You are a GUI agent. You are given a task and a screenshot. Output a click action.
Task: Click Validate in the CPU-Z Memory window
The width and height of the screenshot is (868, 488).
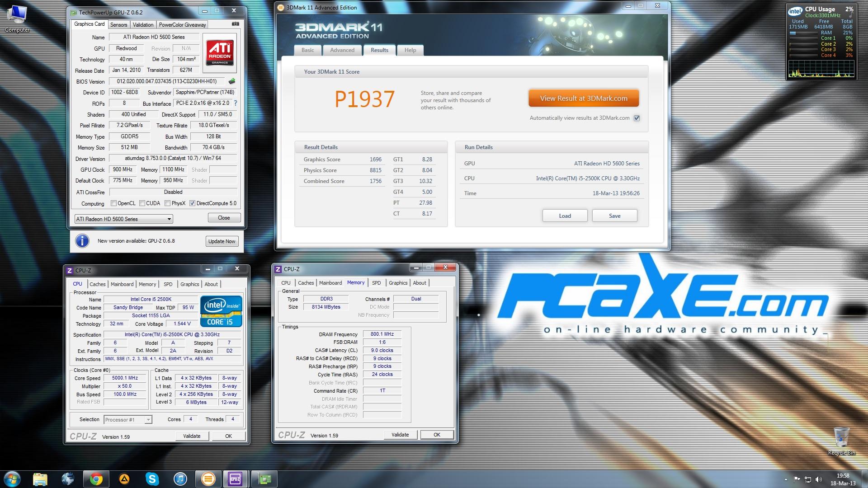(400, 435)
